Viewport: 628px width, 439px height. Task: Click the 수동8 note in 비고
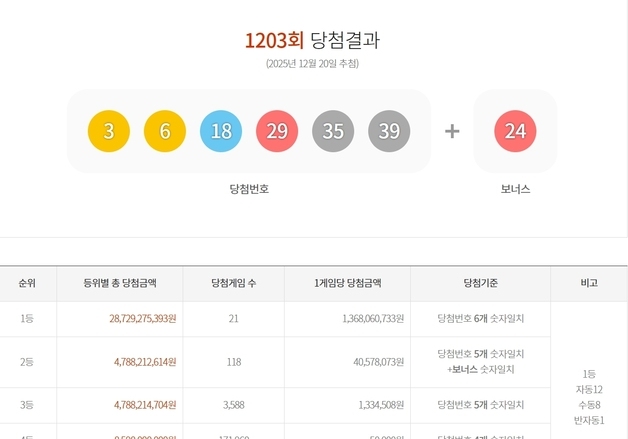[x=589, y=405]
